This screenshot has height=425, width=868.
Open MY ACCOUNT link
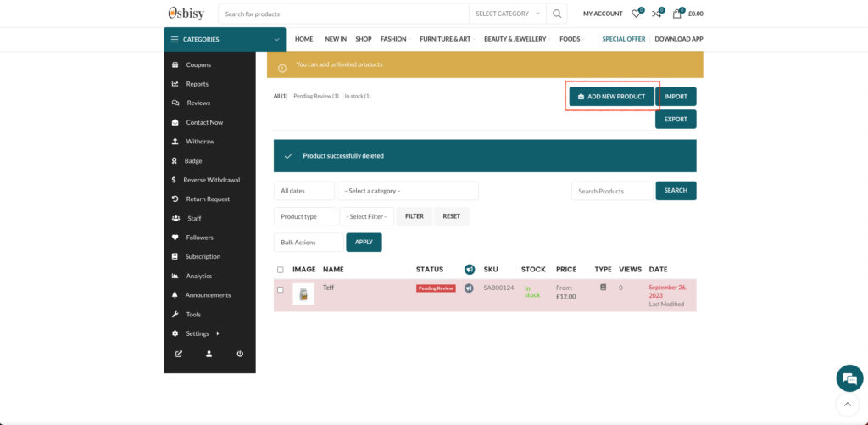[x=603, y=14]
